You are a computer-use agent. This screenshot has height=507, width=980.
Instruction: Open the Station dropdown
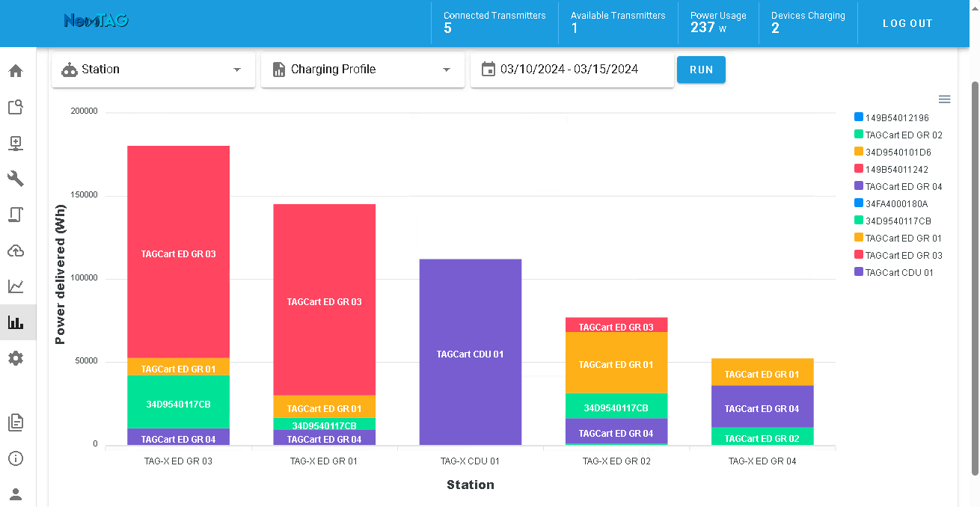pyautogui.click(x=153, y=70)
